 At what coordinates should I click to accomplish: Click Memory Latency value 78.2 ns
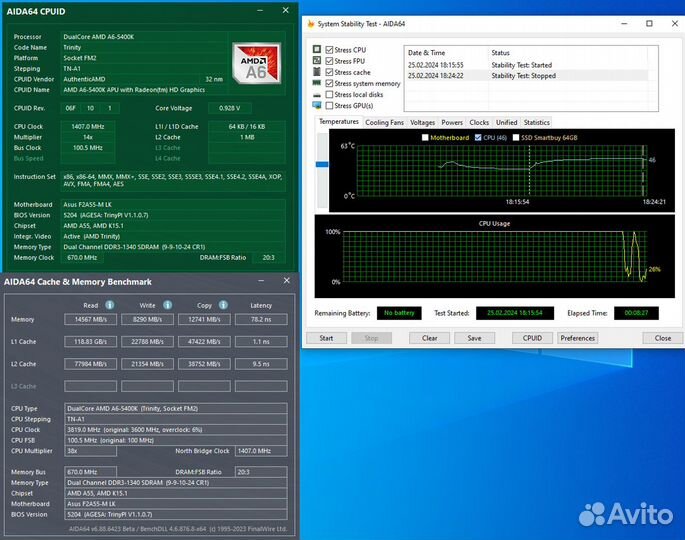click(x=261, y=319)
